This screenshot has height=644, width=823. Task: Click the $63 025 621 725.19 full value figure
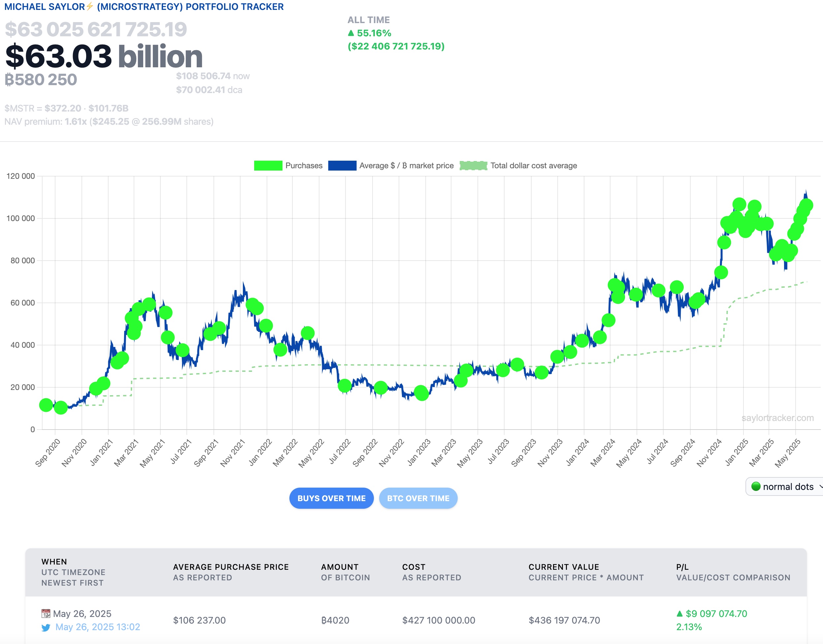(x=96, y=29)
